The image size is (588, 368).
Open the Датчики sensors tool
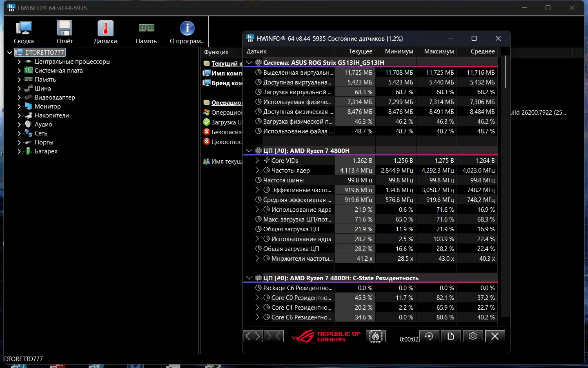(x=105, y=32)
